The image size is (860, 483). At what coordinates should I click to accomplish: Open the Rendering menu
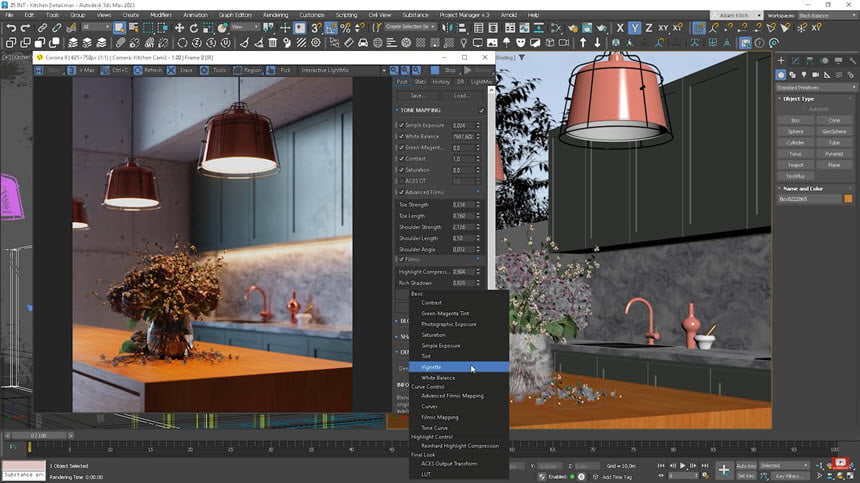(x=275, y=15)
